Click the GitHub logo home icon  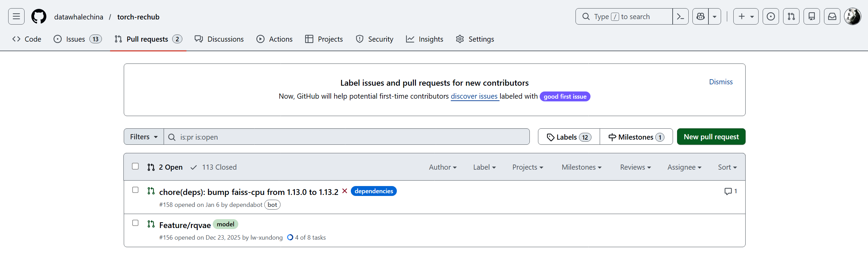coord(39,16)
